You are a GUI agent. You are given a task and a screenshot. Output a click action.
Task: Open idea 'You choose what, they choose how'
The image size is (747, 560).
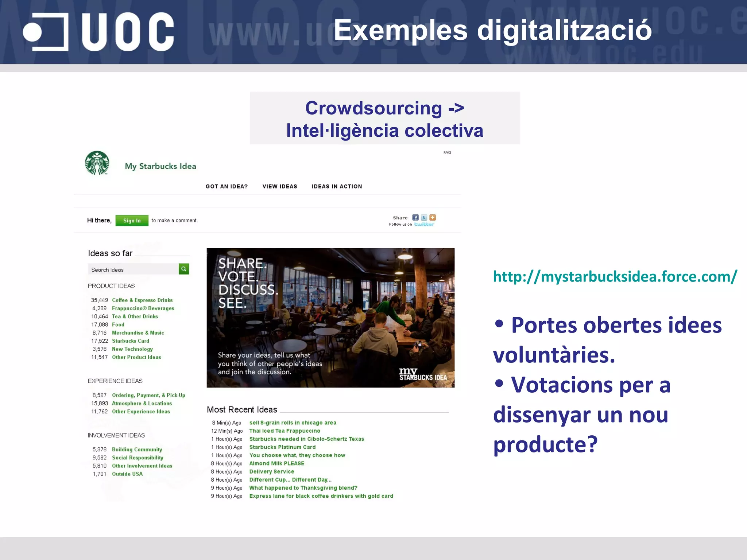[x=297, y=455]
